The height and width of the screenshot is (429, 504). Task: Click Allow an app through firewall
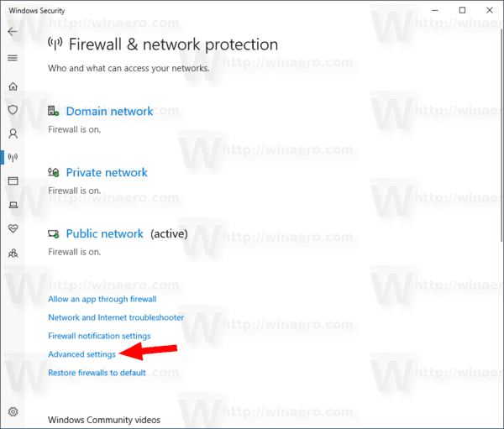point(102,299)
